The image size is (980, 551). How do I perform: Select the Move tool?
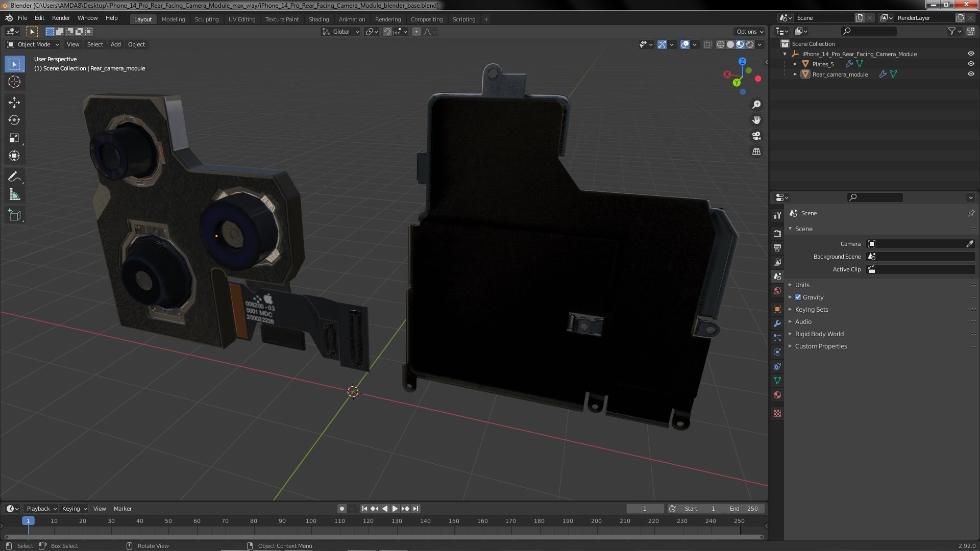(14, 103)
